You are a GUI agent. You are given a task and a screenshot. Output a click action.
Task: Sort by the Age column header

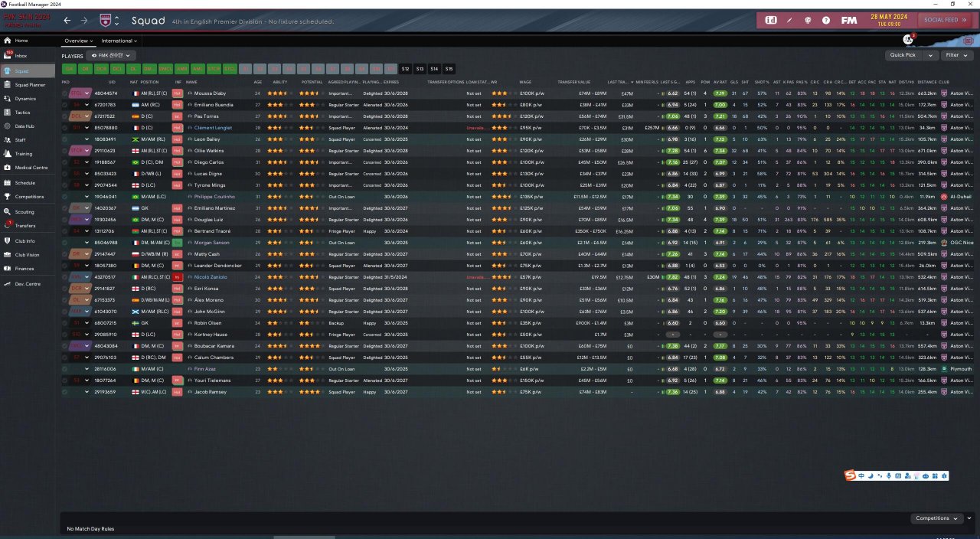(x=257, y=82)
